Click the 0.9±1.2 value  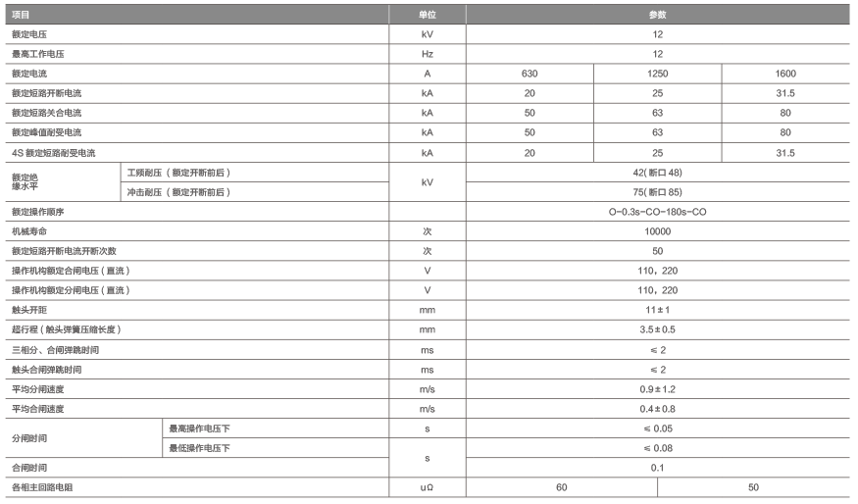coord(657,390)
